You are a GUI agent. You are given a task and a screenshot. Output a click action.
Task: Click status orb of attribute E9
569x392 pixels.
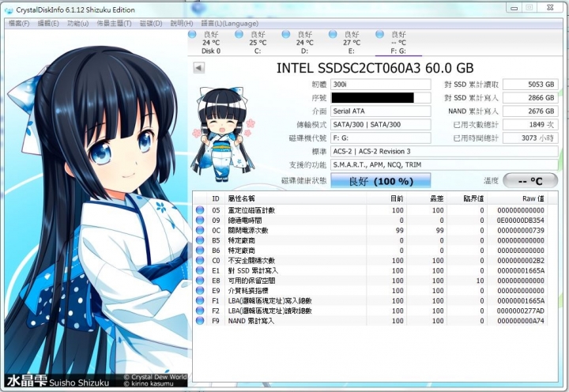pyautogui.click(x=200, y=290)
